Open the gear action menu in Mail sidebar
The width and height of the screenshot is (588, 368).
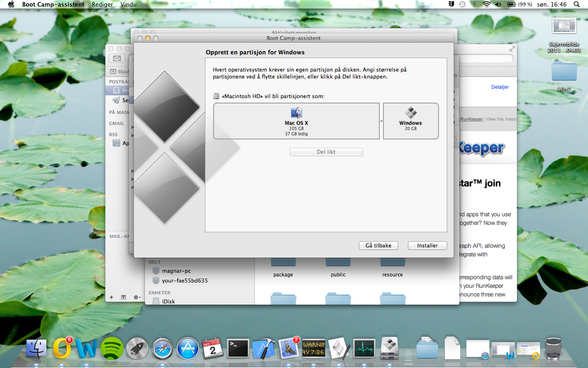137,297
